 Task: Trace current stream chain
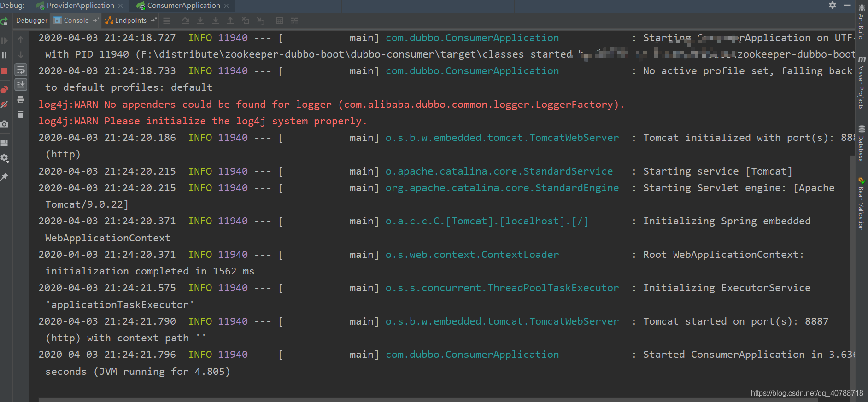click(x=294, y=21)
